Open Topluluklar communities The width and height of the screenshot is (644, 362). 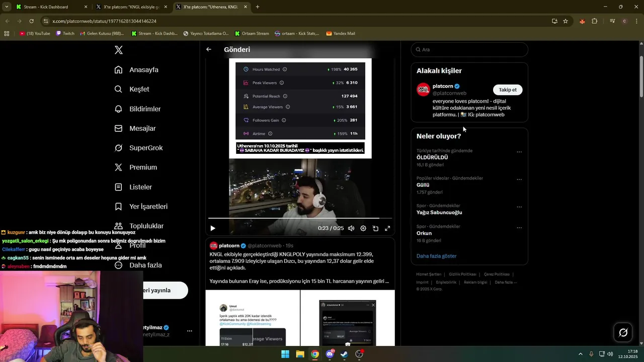pyautogui.click(x=139, y=226)
